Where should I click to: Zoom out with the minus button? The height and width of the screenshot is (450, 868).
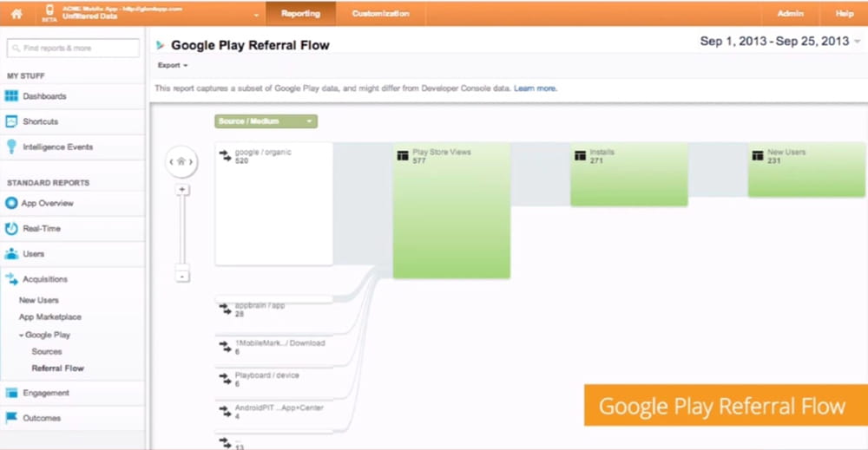(182, 276)
